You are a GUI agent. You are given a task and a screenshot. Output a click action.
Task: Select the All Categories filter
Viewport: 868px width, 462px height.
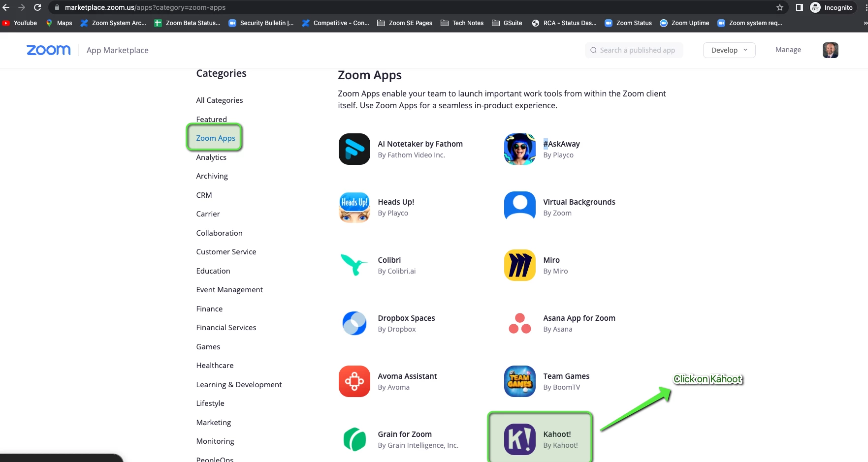click(x=220, y=100)
